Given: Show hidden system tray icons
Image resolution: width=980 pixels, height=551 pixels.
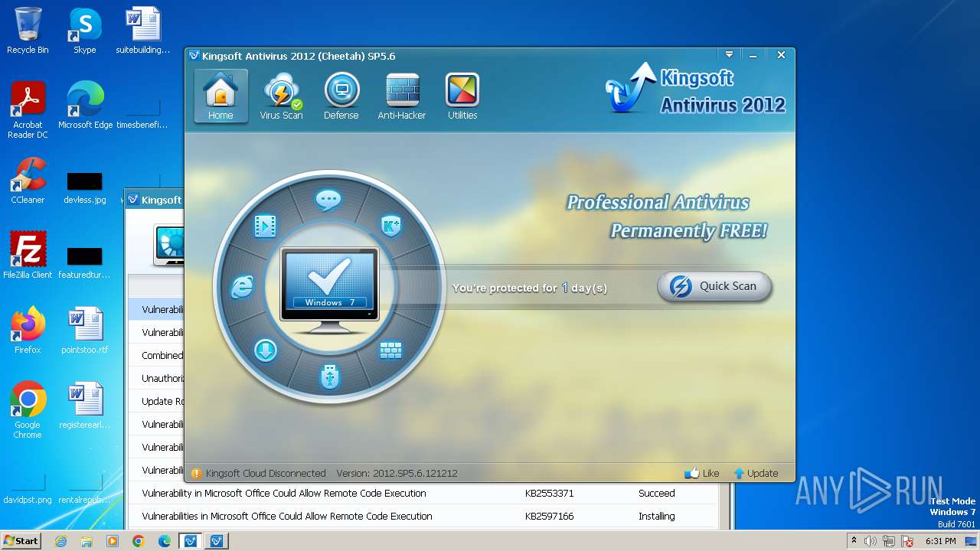Looking at the screenshot, I should coord(854,541).
